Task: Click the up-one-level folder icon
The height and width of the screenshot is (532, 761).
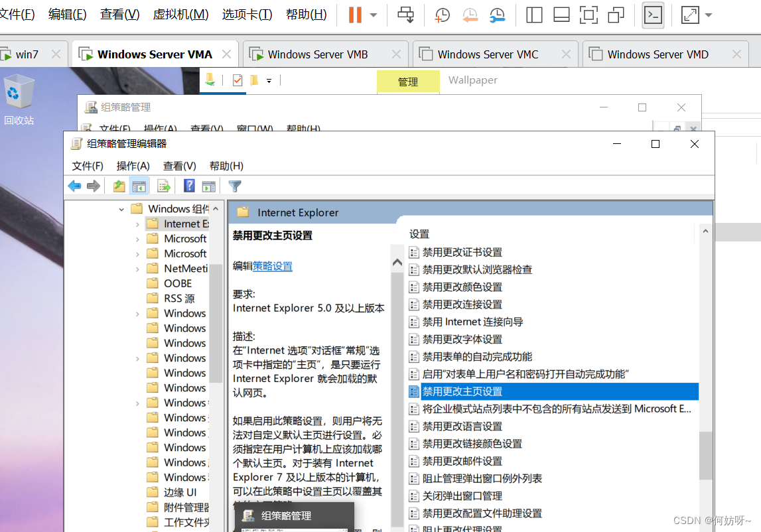Action: (119, 186)
